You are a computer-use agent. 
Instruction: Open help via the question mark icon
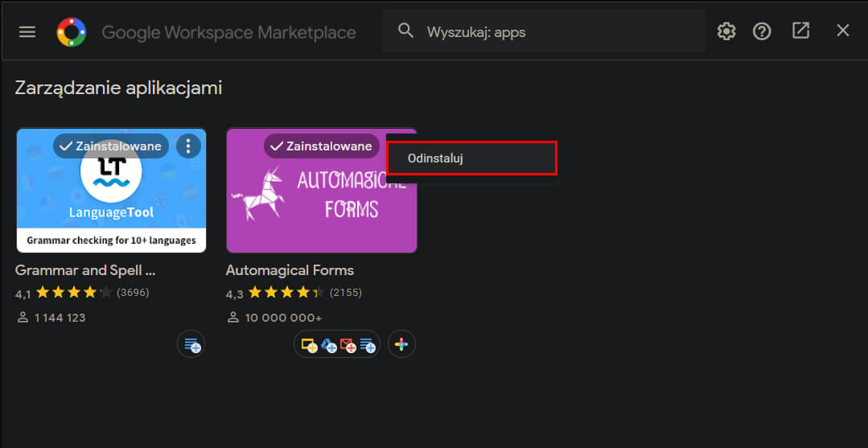point(762,31)
